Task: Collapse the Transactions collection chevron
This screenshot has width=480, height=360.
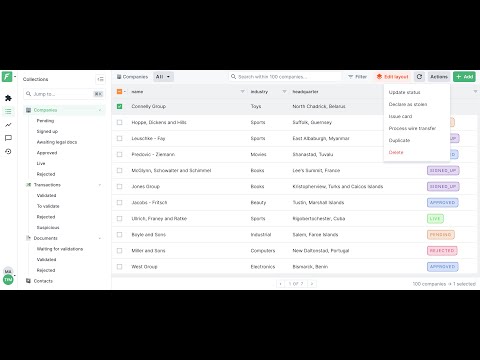Action: pyautogui.click(x=100, y=185)
